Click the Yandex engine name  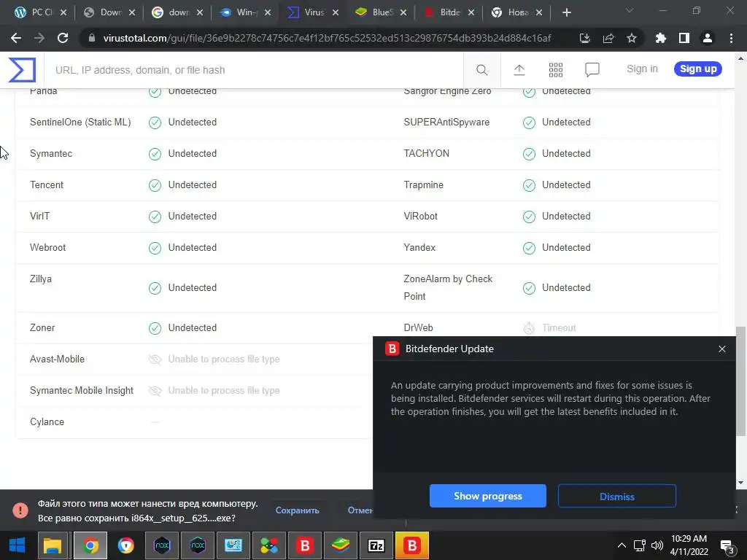click(x=419, y=248)
